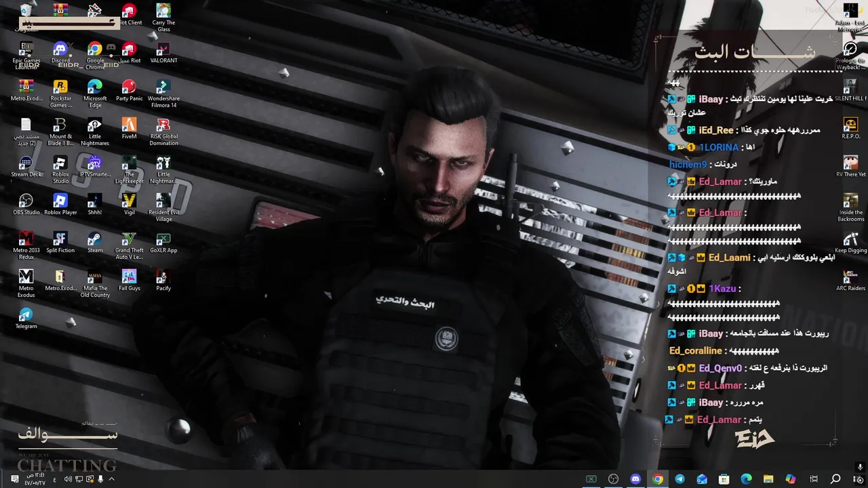The width and height of the screenshot is (868, 488).
Task: Open the volume speaker tray icon
Action: (x=68, y=479)
